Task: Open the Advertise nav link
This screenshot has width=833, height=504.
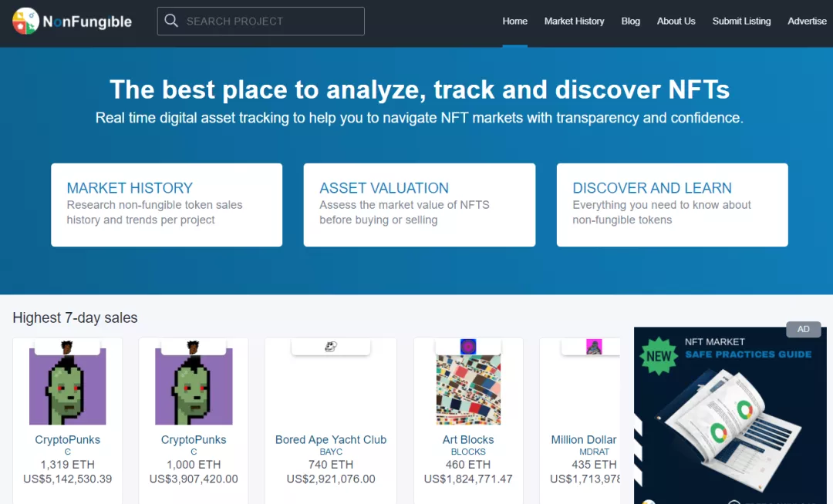Action: (807, 22)
